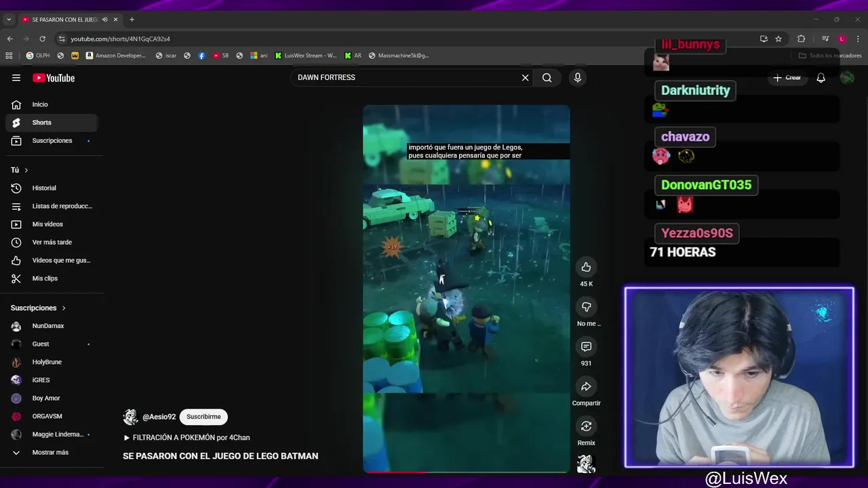Open NunDarnax channel subscription

[52, 326]
